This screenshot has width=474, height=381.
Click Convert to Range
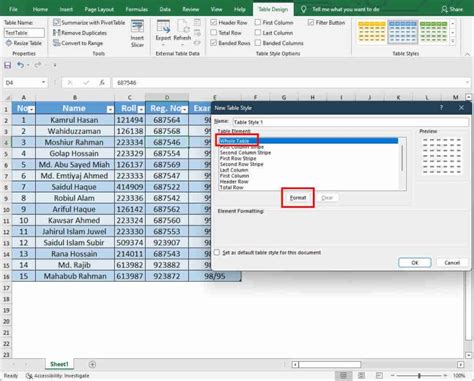(x=78, y=43)
